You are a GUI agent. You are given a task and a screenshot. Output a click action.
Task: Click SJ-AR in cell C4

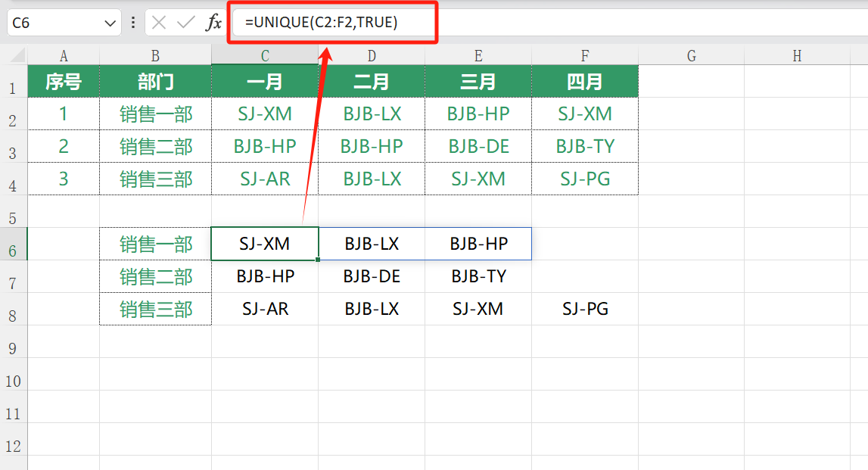[x=265, y=179]
